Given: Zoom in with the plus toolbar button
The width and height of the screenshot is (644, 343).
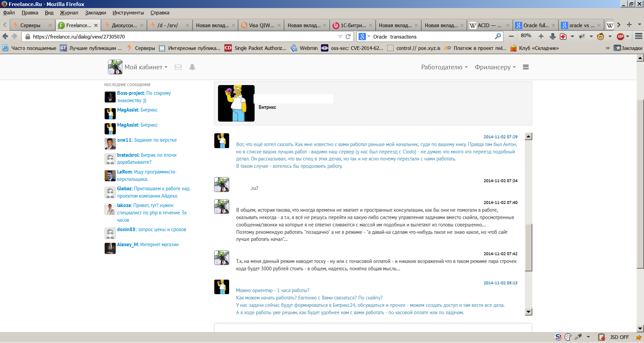Looking at the screenshot, I should pyautogui.click(x=541, y=36).
